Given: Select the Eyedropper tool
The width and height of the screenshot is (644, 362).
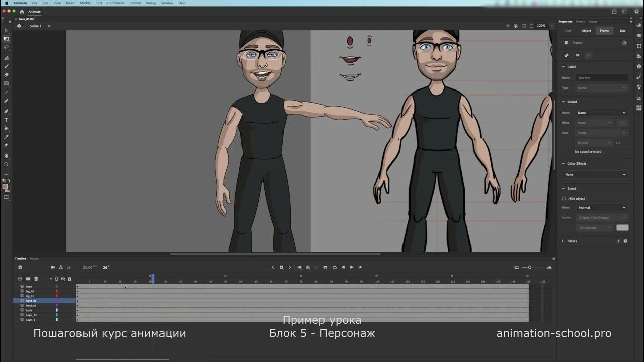Looking at the screenshot, I should [x=6, y=137].
